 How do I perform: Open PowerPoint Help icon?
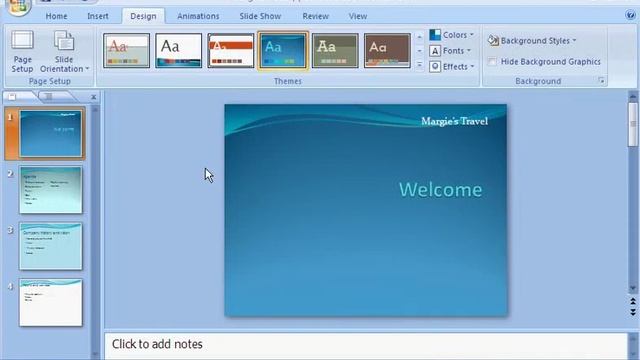pos(630,16)
